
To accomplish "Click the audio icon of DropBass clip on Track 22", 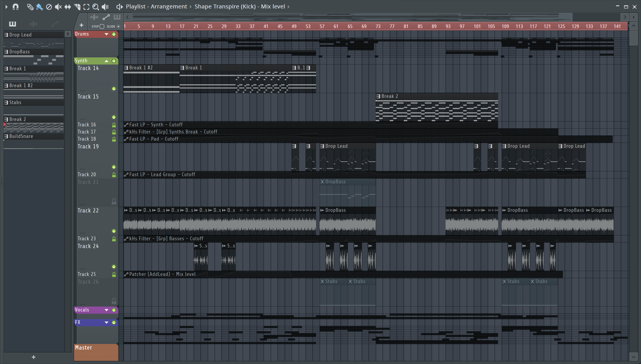I will [322, 210].
